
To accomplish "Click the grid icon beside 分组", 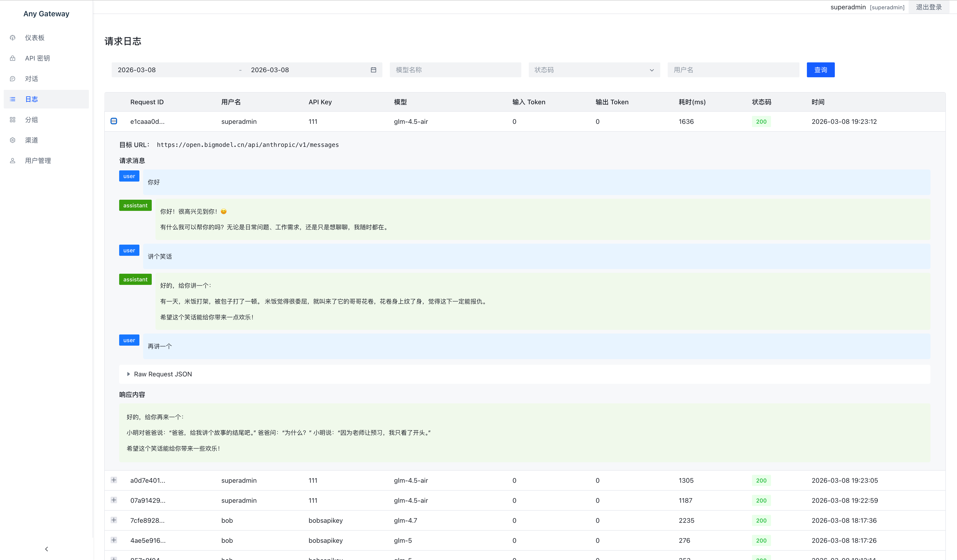I will click(x=13, y=120).
